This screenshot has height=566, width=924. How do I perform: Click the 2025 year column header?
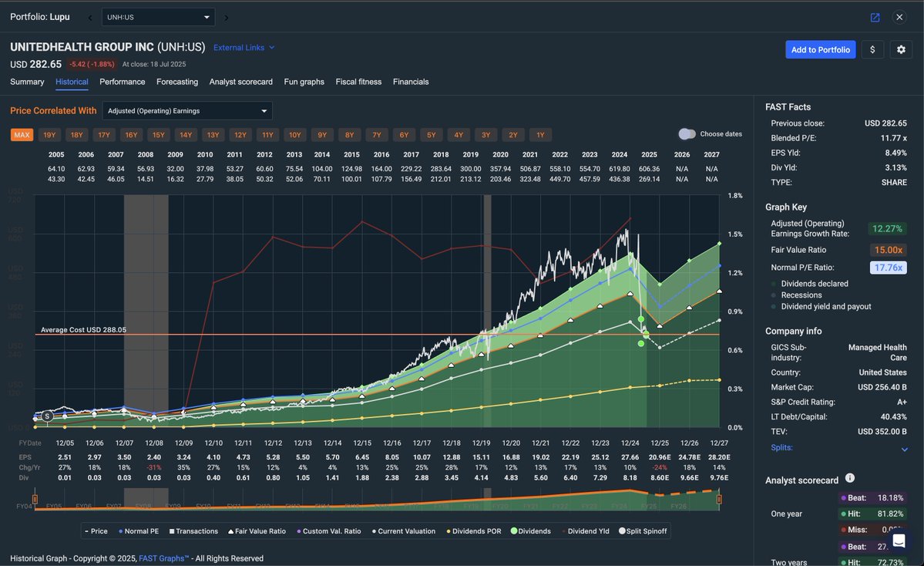tap(649, 154)
